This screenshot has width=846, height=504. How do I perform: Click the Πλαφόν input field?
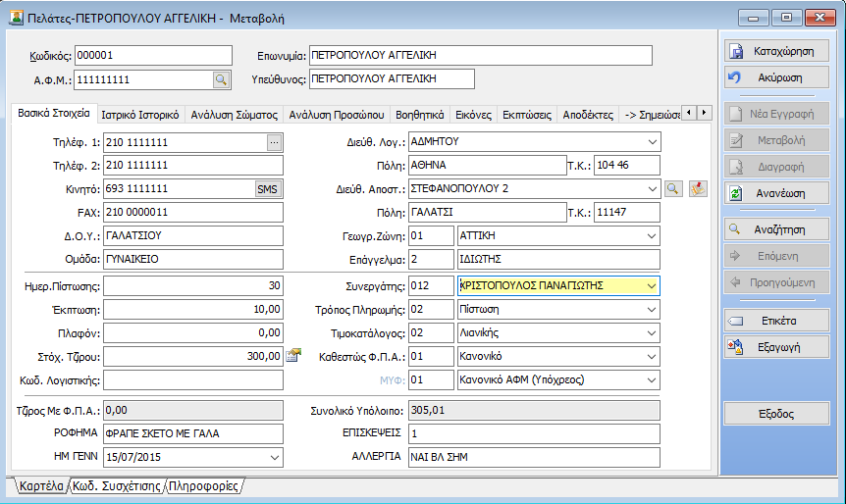click(x=193, y=333)
